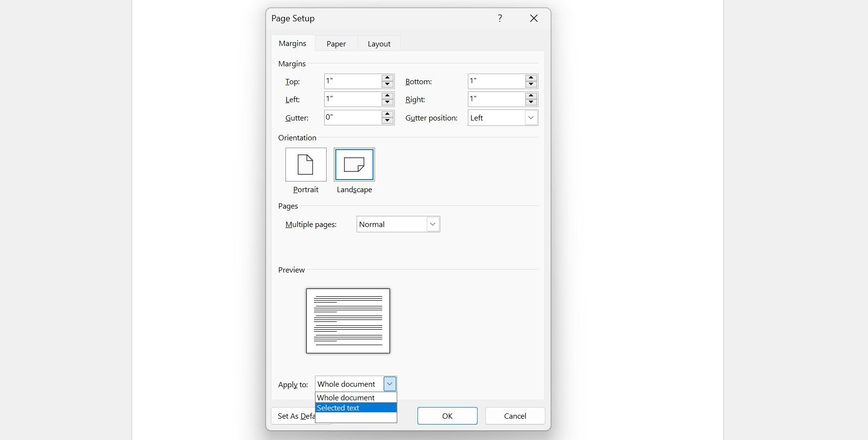Open the Apply to dropdown
This screenshot has height=440, width=868.
[389, 384]
